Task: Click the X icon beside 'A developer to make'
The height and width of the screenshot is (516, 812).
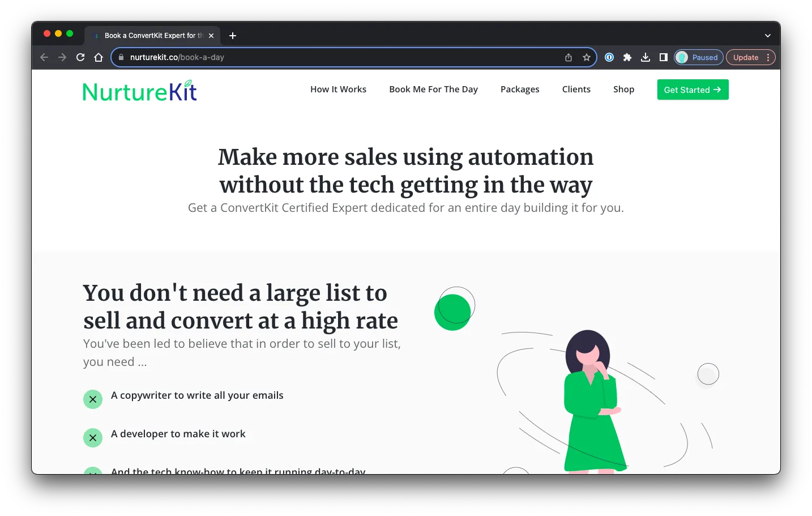Action: click(x=93, y=438)
